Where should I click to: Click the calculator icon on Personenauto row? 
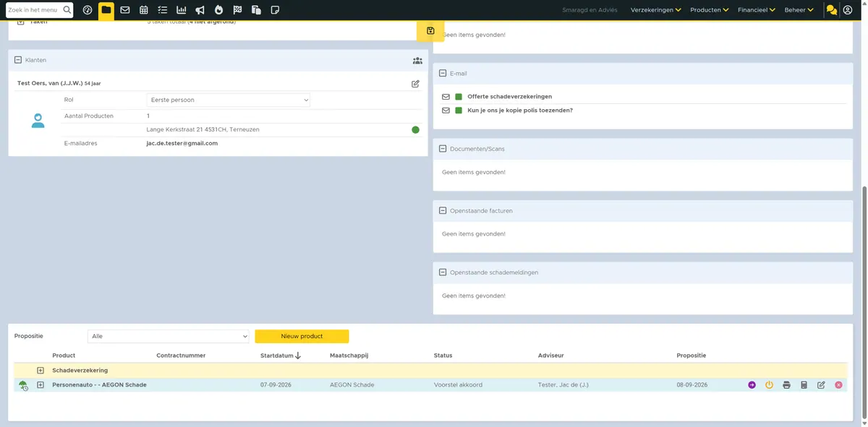804,385
